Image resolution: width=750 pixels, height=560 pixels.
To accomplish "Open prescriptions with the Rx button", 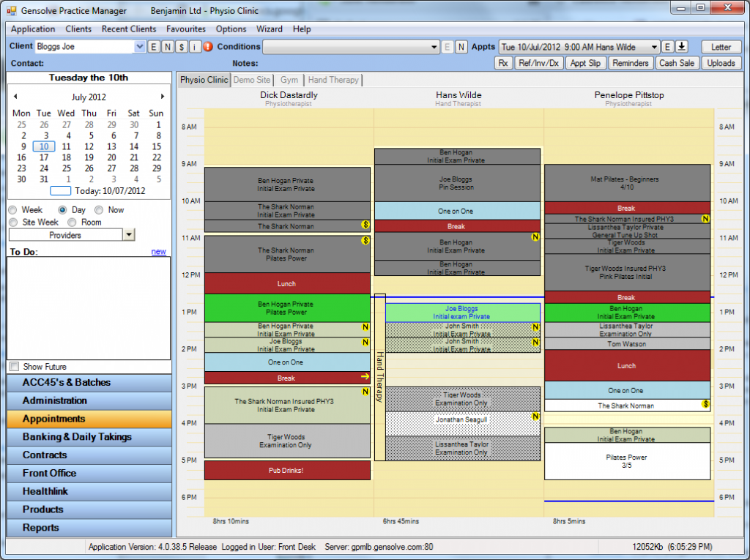I will click(505, 63).
